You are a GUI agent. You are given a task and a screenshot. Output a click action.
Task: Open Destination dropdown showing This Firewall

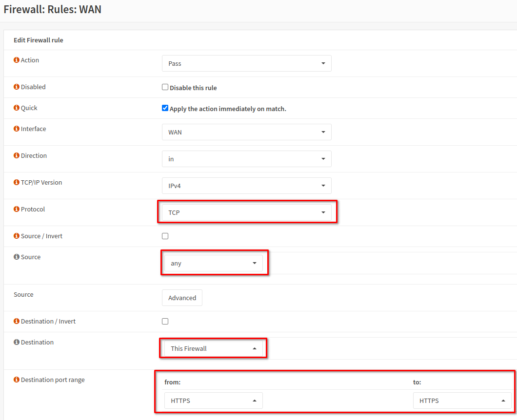coord(213,348)
